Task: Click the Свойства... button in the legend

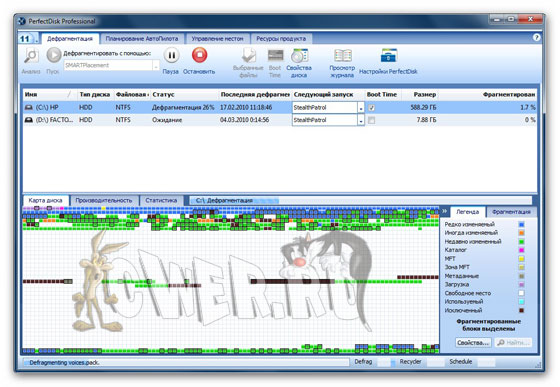Action: pyautogui.click(x=473, y=342)
